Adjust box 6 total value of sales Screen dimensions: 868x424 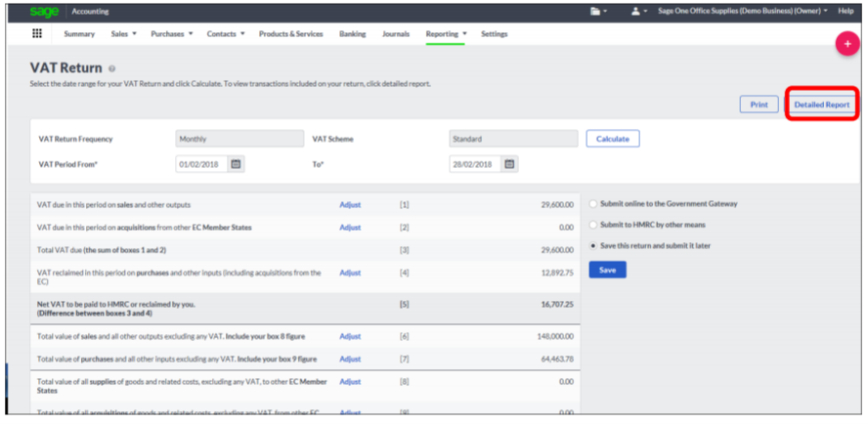tap(350, 336)
